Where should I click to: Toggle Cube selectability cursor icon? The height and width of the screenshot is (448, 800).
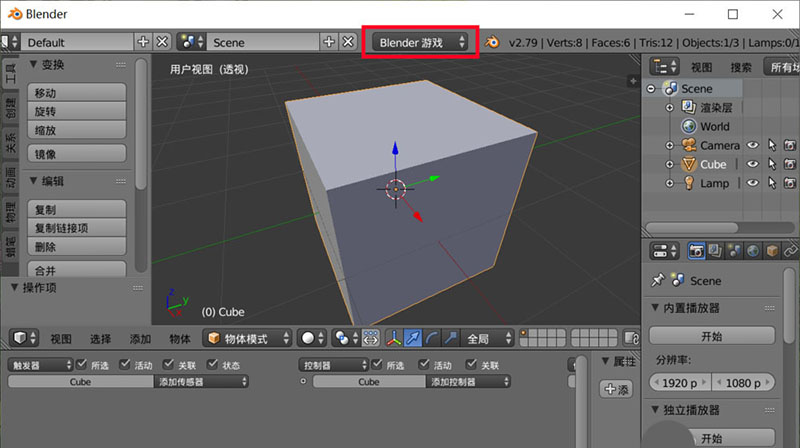772,164
